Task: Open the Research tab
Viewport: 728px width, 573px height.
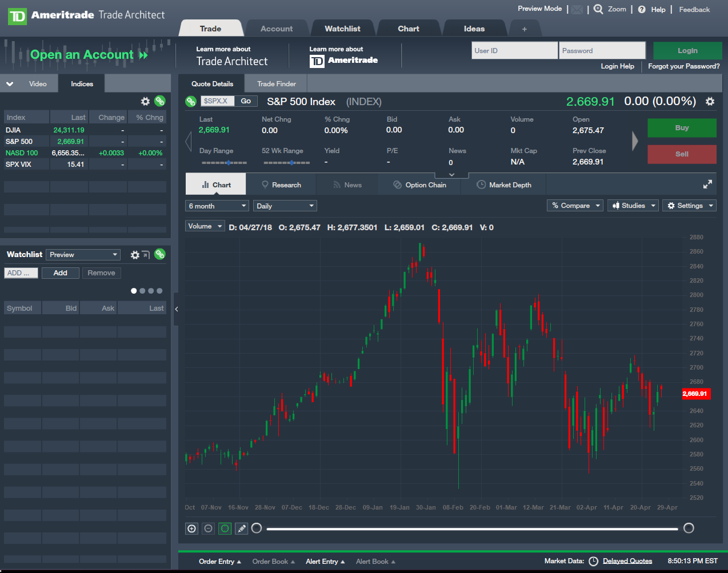Action: 281,185
